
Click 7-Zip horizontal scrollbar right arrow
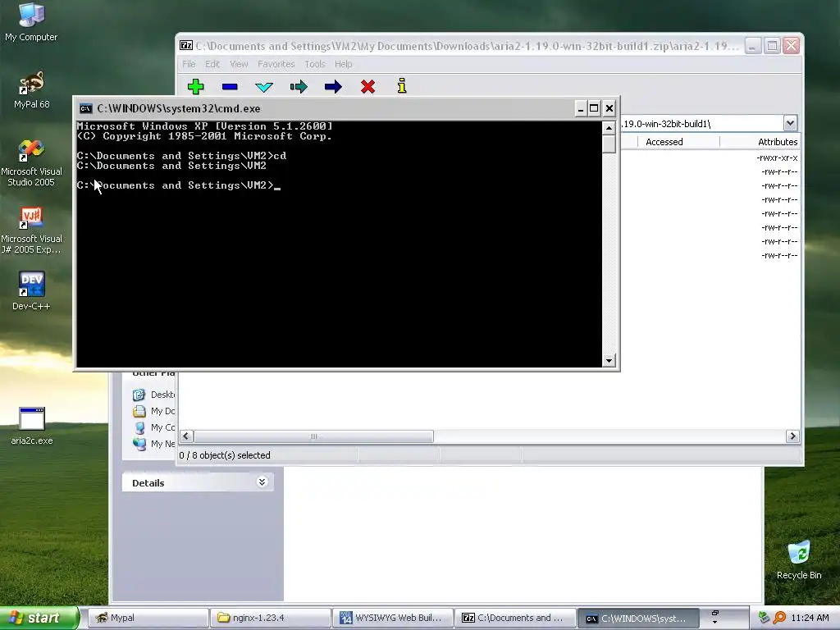[793, 436]
